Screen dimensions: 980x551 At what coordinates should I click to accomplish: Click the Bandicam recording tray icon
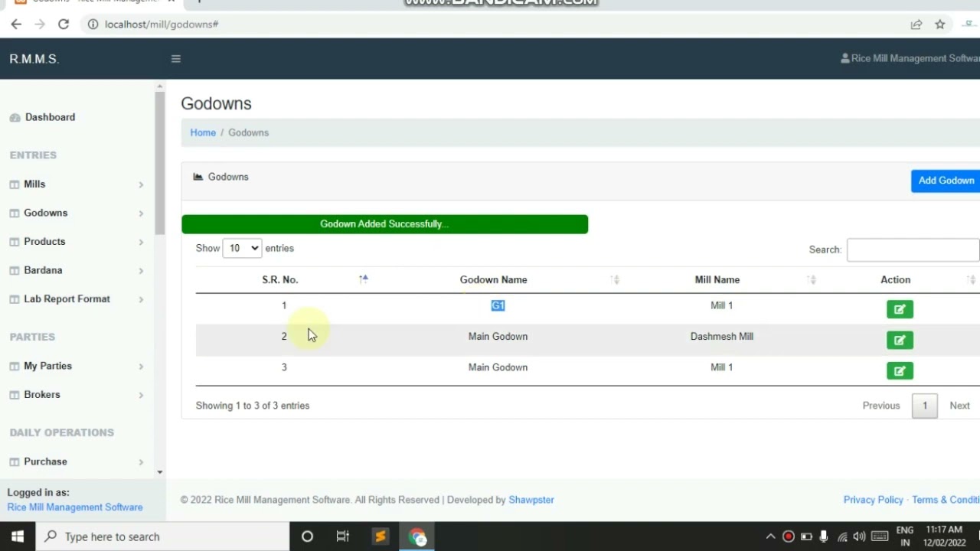788,536
